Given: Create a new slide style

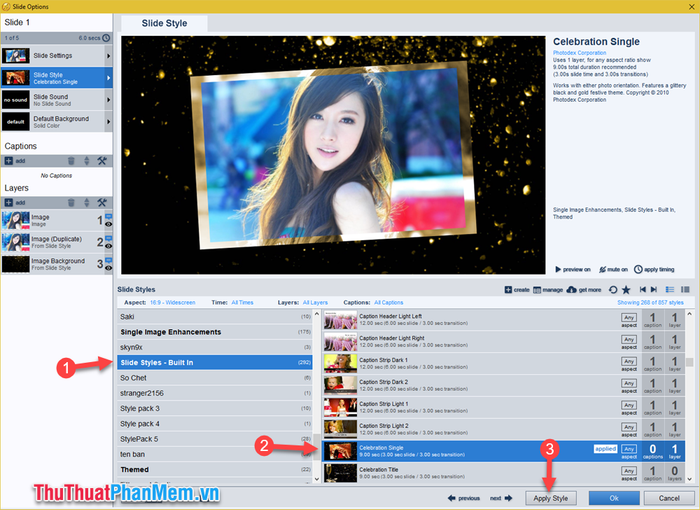Looking at the screenshot, I should (517, 290).
